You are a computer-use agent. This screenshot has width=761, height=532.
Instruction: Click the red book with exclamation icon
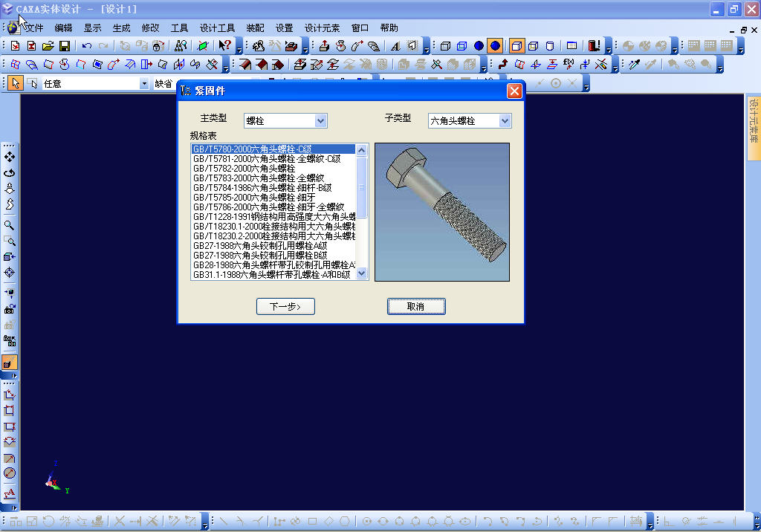594,45
